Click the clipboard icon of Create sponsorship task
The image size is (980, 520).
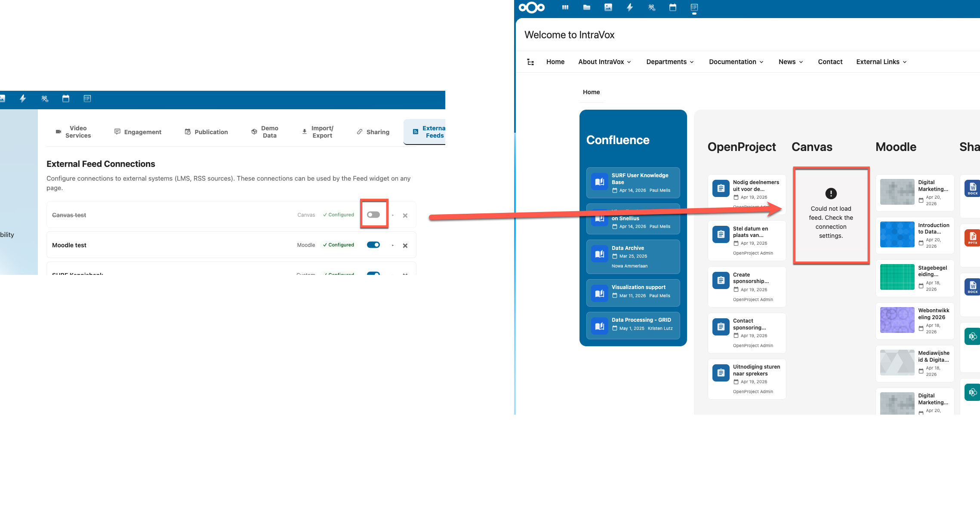[721, 280]
